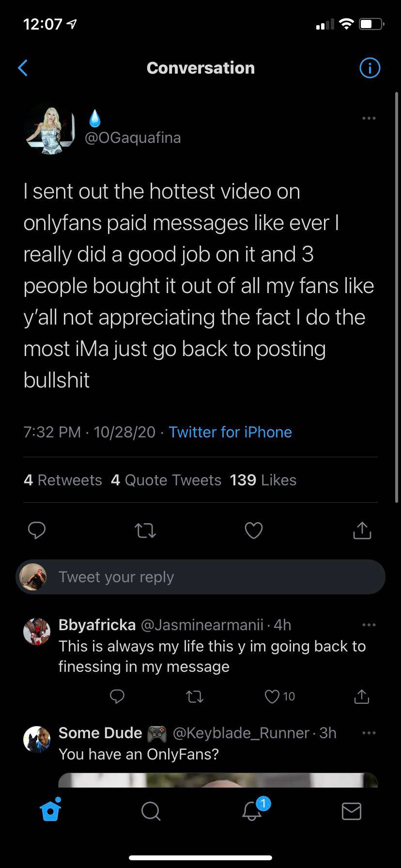Open the Messages envelope tab
Screen dimensions: 401x868
click(351, 811)
